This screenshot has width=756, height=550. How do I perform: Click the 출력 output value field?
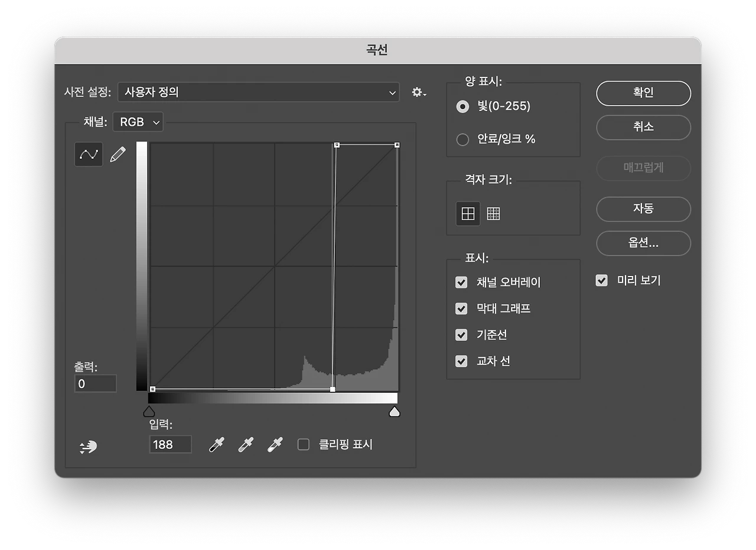(96, 384)
